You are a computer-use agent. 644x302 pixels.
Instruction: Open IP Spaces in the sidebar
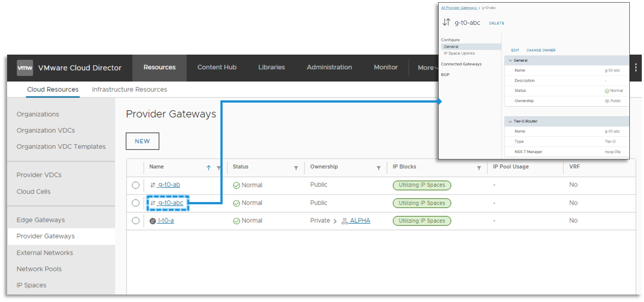32,285
